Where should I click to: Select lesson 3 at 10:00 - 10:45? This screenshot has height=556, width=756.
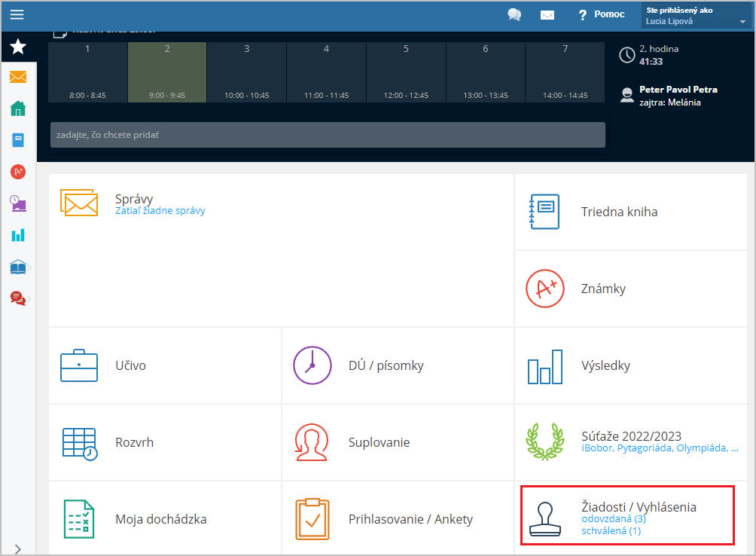[x=246, y=72]
